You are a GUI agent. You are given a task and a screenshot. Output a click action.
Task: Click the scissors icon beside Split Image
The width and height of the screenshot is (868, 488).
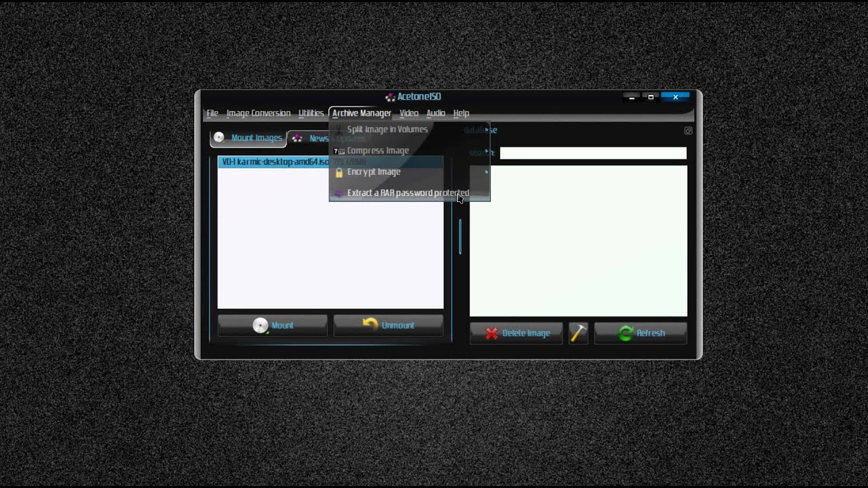click(x=339, y=129)
